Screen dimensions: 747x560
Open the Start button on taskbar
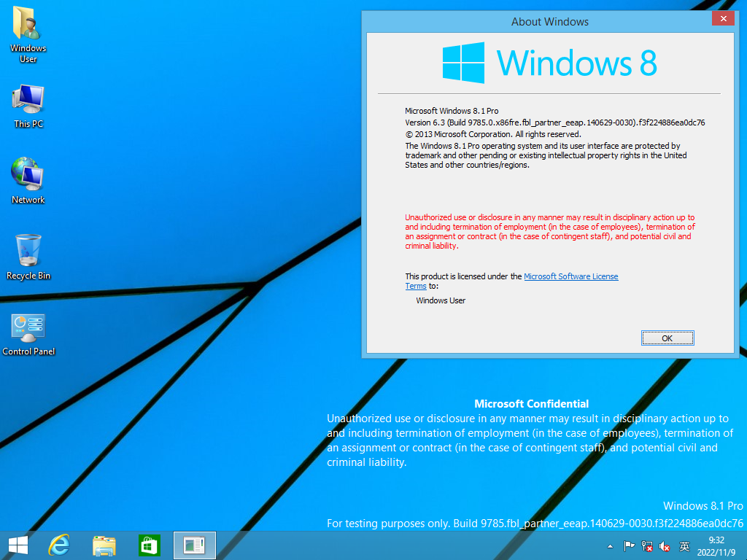click(18, 545)
